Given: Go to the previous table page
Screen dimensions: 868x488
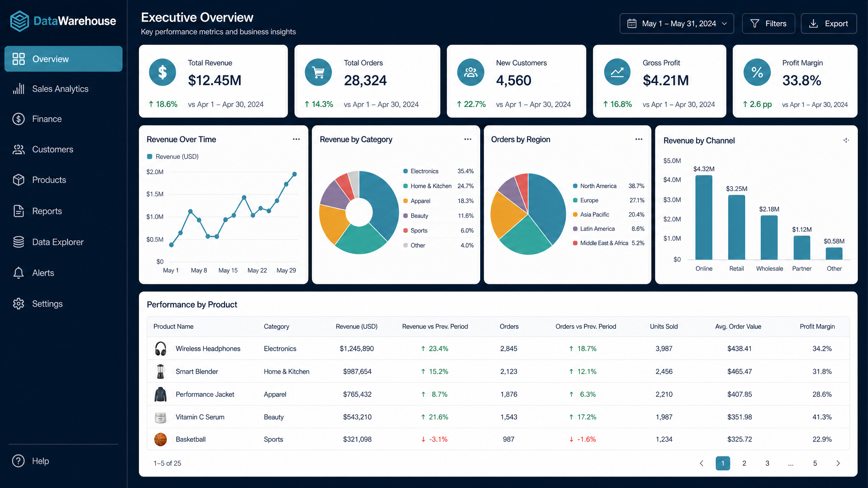Looking at the screenshot, I should (701, 463).
